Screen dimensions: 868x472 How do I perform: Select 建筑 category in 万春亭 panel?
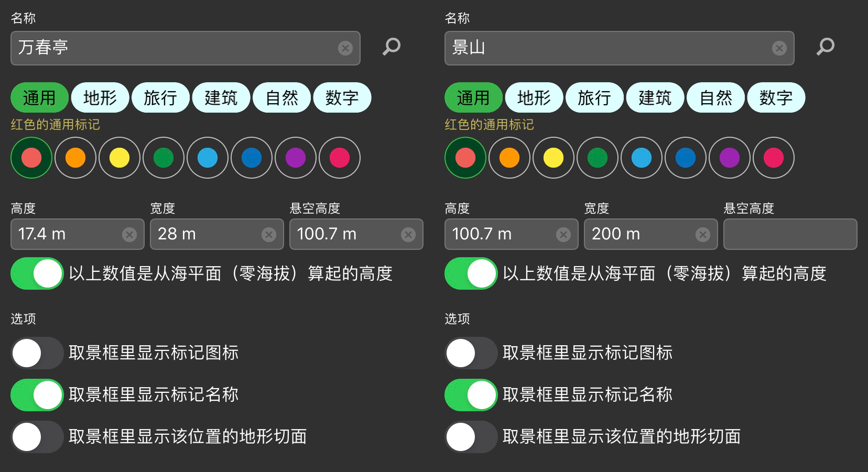(x=221, y=97)
